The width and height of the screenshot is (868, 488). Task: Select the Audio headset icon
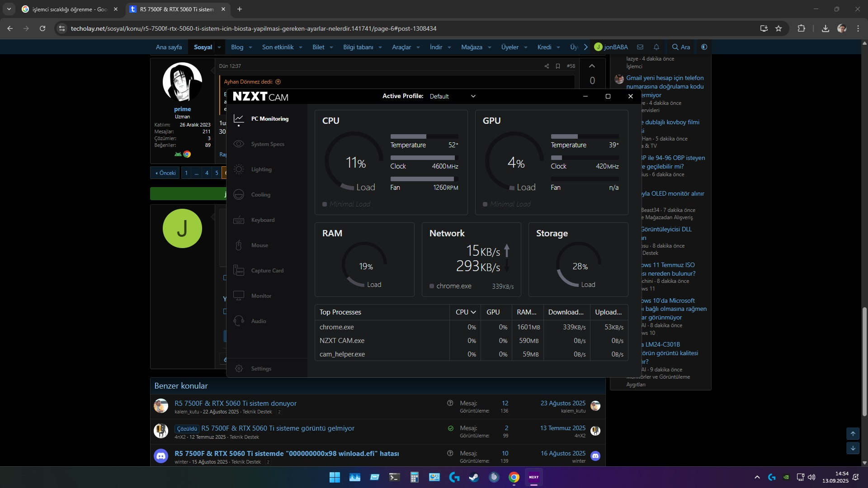239,321
